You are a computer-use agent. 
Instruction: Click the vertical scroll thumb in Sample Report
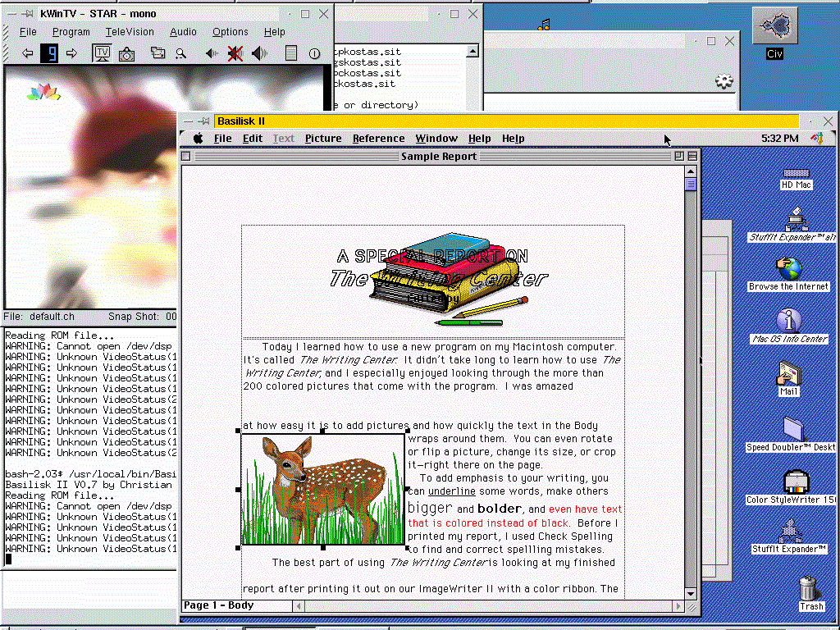691,185
